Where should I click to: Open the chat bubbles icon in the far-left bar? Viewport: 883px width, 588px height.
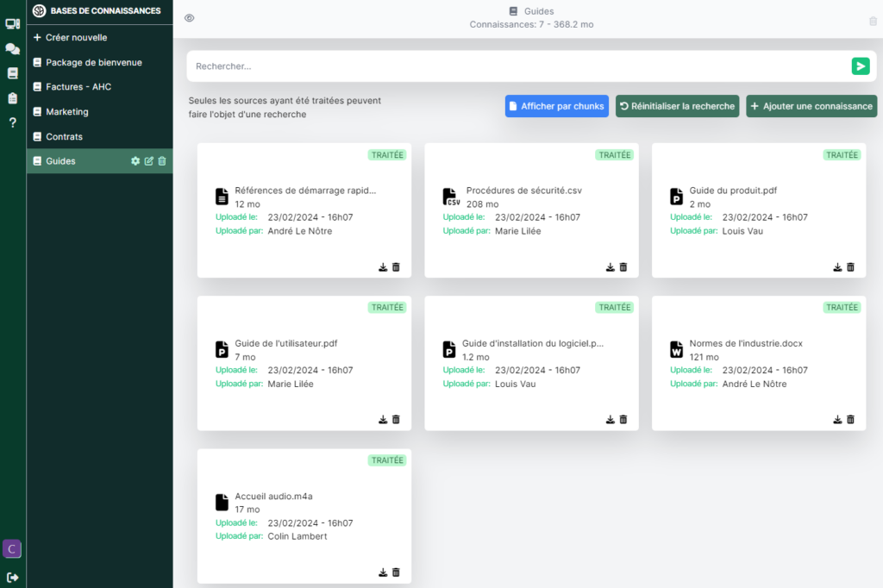pos(11,48)
